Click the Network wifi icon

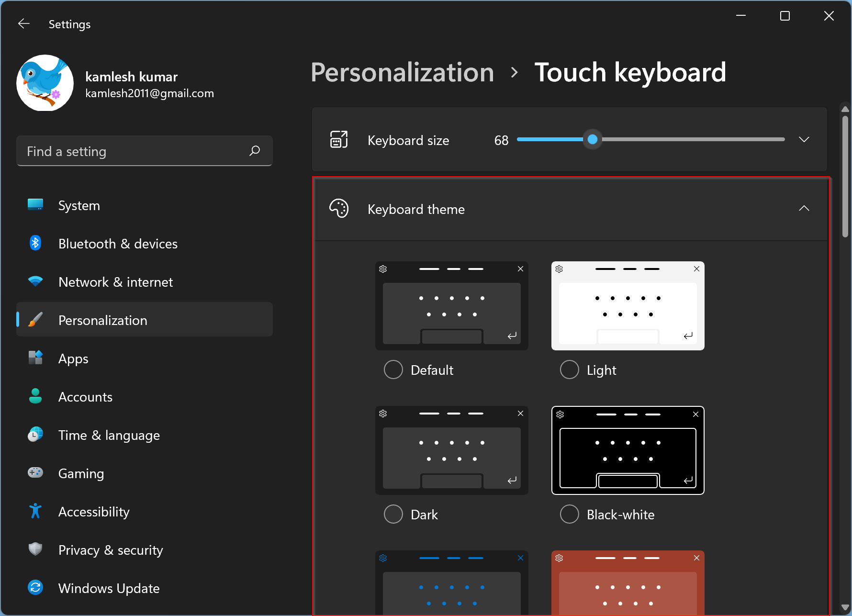[35, 281]
